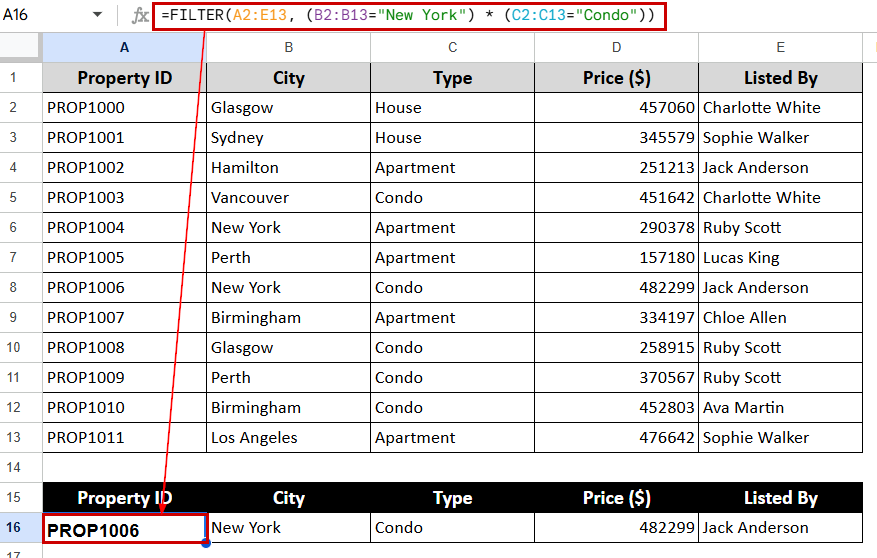877x558 pixels.
Task: Select cell PROP1010
Action: (x=124, y=408)
